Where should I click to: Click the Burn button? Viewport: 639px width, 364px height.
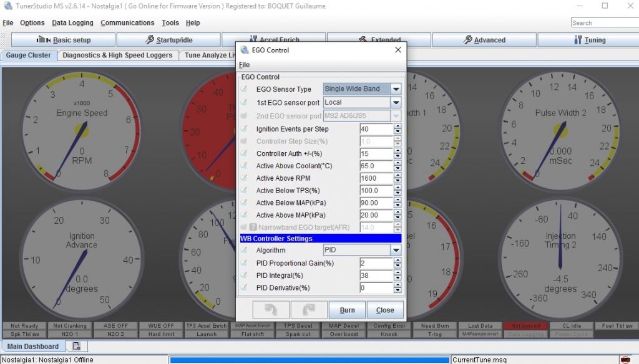pos(347,310)
